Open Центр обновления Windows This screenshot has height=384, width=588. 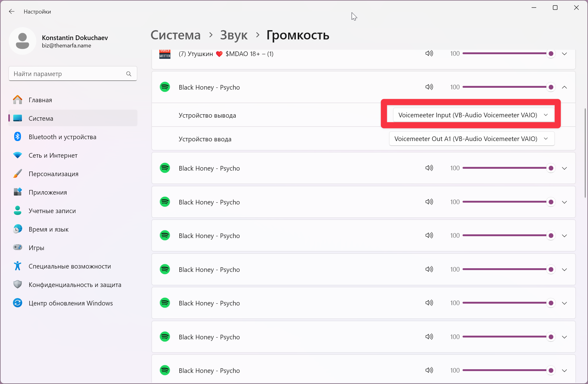point(71,303)
